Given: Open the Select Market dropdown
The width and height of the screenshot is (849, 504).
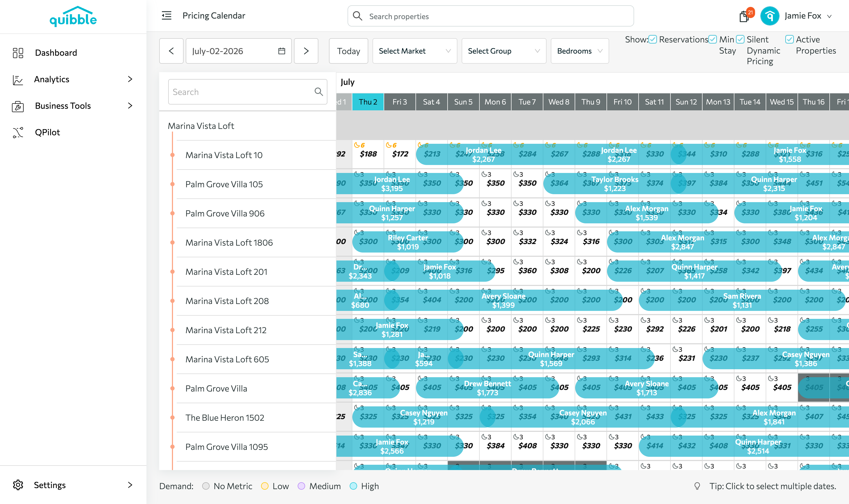Looking at the screenshot, I should 415,51.
